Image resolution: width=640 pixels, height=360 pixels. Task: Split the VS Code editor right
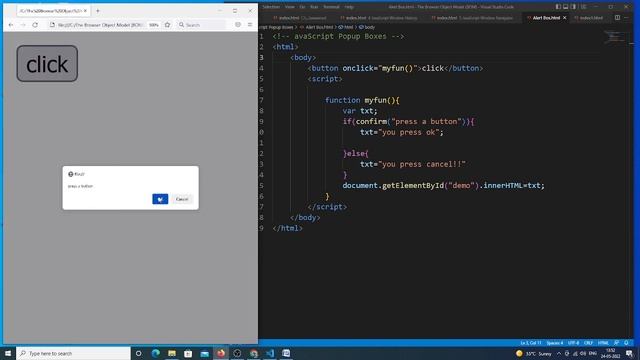[617, 18]
